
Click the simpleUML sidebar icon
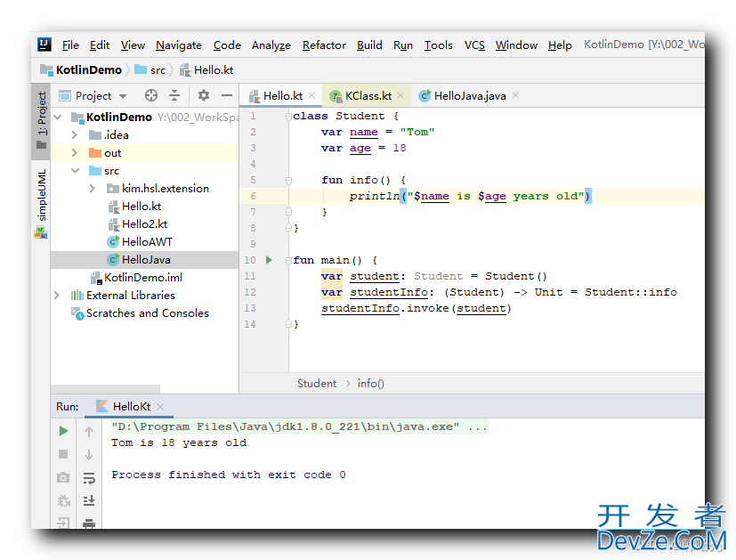click(40, 231)
